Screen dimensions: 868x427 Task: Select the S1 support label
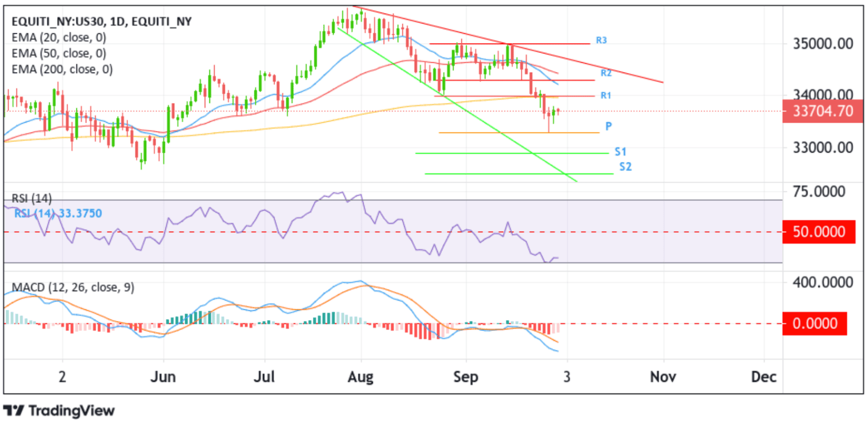coord(620,152)
